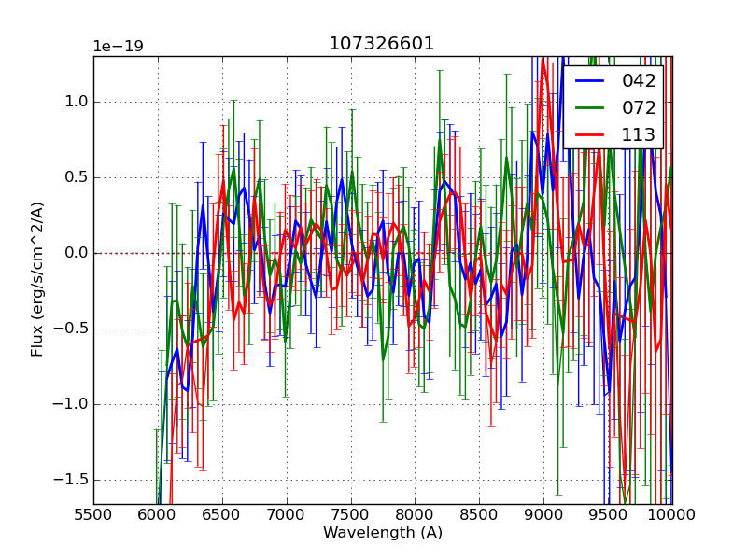Image resolution: width=747 pixels, height=560 pixels.
Task: Select legend entry label 113
Action: point(639,134)
